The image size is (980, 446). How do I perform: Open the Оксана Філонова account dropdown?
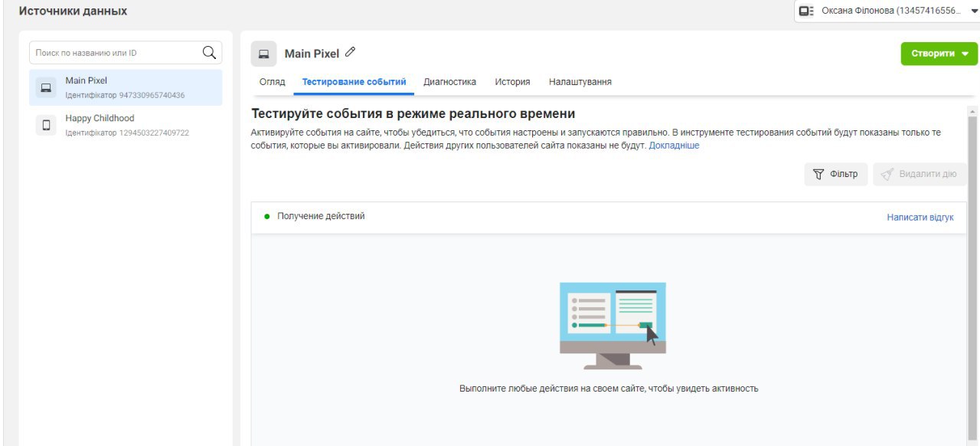click(x=887, y=11)
